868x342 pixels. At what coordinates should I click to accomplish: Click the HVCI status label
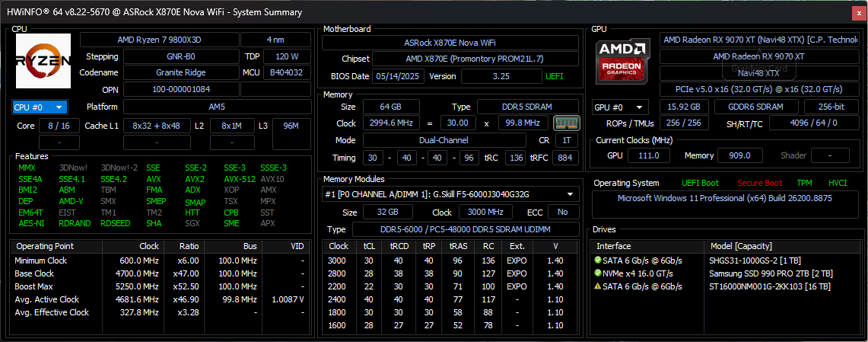pos(838,183)
